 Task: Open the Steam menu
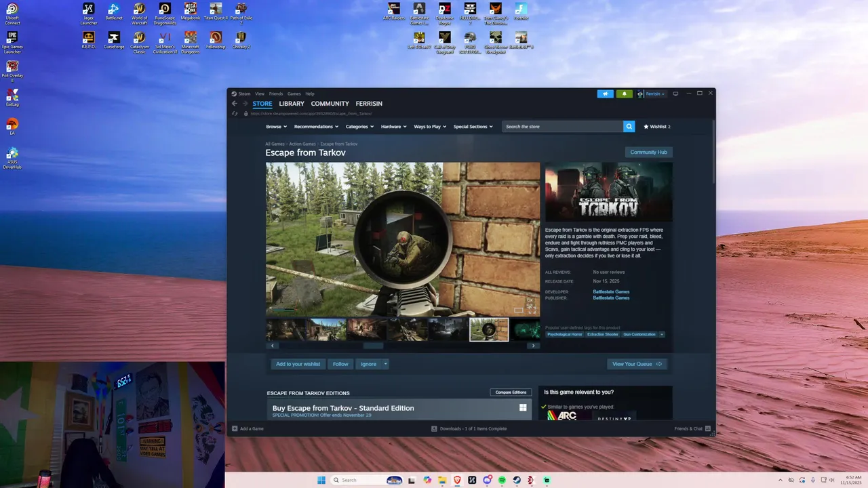pos(241,94)
